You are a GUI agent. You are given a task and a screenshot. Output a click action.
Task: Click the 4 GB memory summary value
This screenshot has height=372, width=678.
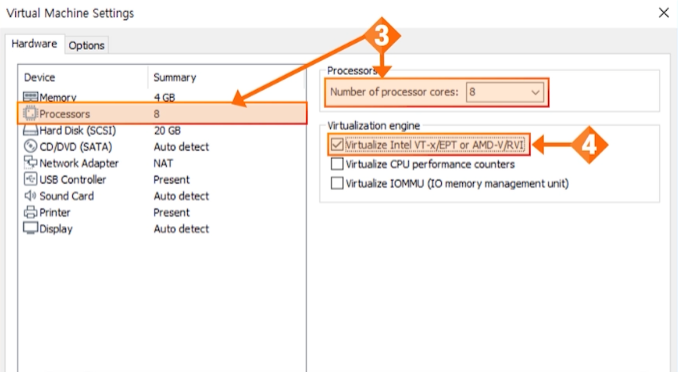[164, 97]
